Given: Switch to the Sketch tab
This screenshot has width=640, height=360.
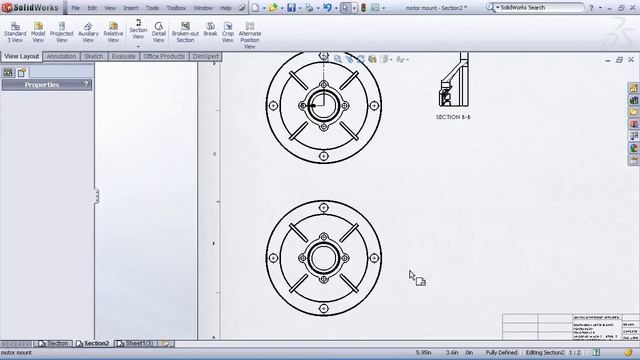Looking at the screenshot, I should [x=94, y=56].
